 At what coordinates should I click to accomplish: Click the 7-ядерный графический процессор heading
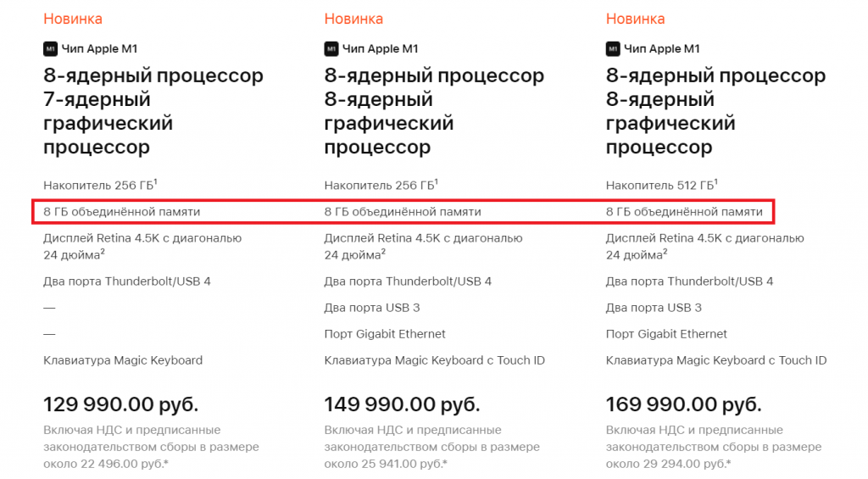[x=108, y=124]
